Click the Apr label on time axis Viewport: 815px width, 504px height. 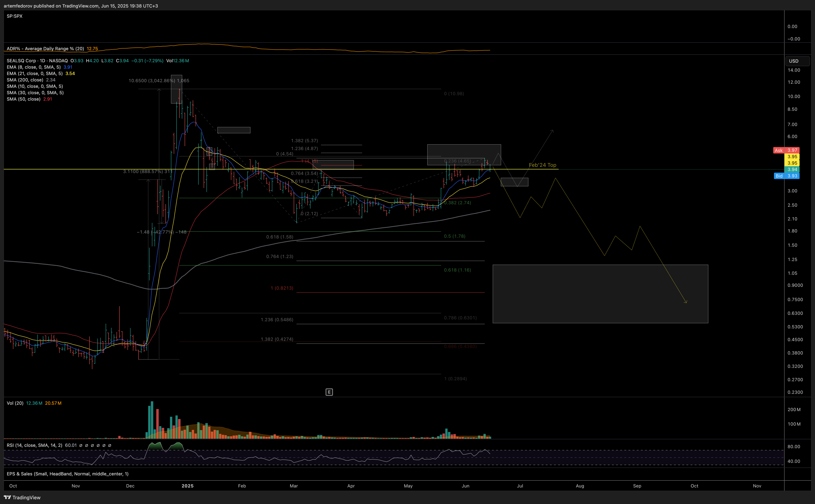click(x=351, y=486)
